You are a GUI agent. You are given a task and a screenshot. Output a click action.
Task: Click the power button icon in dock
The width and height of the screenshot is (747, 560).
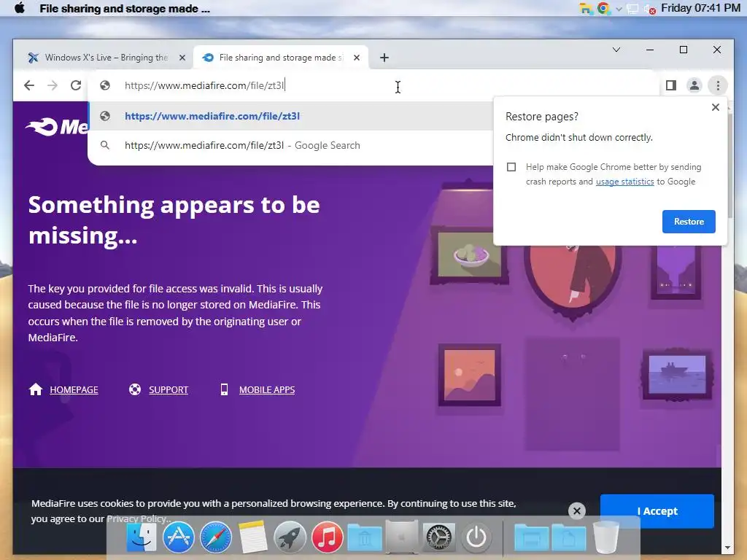pos(476,537)
